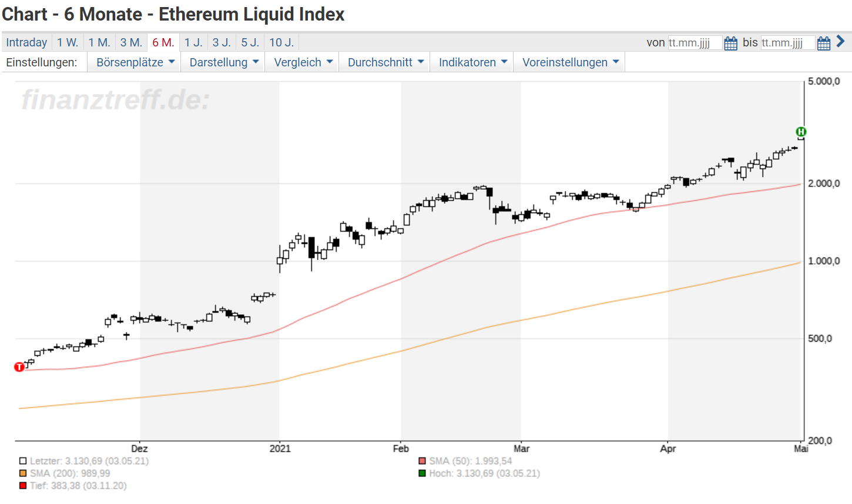This screenshot has height=504, width=852.
Task: Open the 'von' date calendar picker icon
Action: pos(730,43)
